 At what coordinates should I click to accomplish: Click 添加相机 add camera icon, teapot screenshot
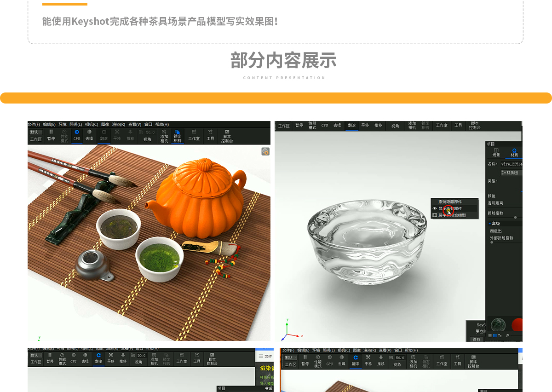click(x=164, y=132)
